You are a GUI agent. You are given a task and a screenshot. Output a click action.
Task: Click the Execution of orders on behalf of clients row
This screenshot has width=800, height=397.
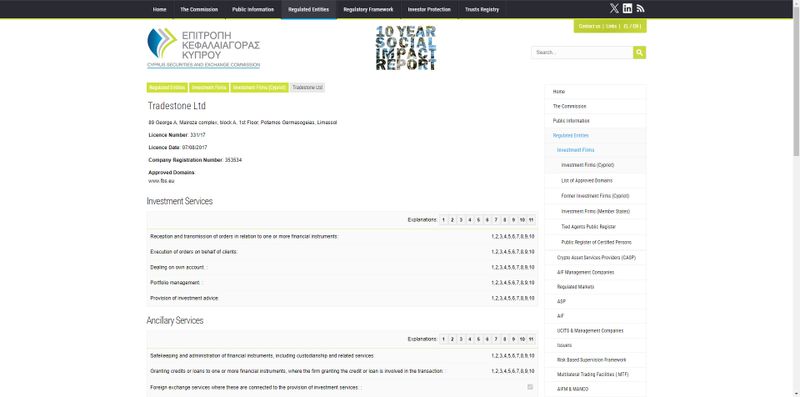tap(342, 252)
